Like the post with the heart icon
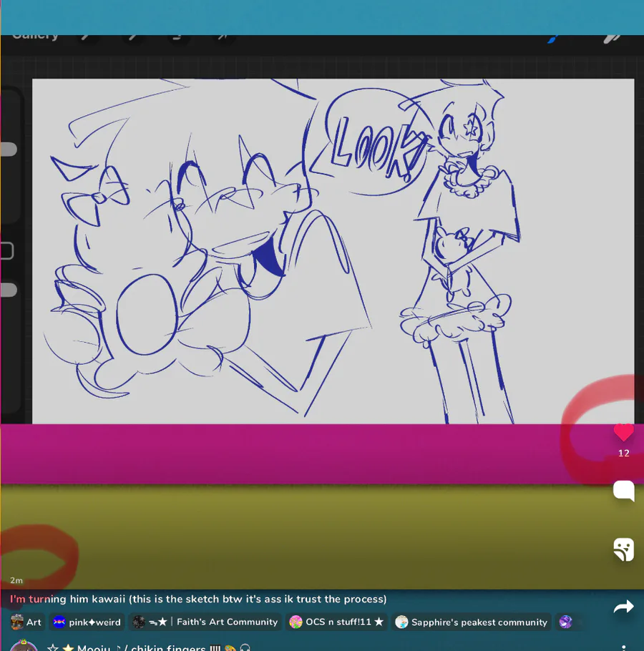This screenshot has height=651, width=644. click(x=623, y=432)
